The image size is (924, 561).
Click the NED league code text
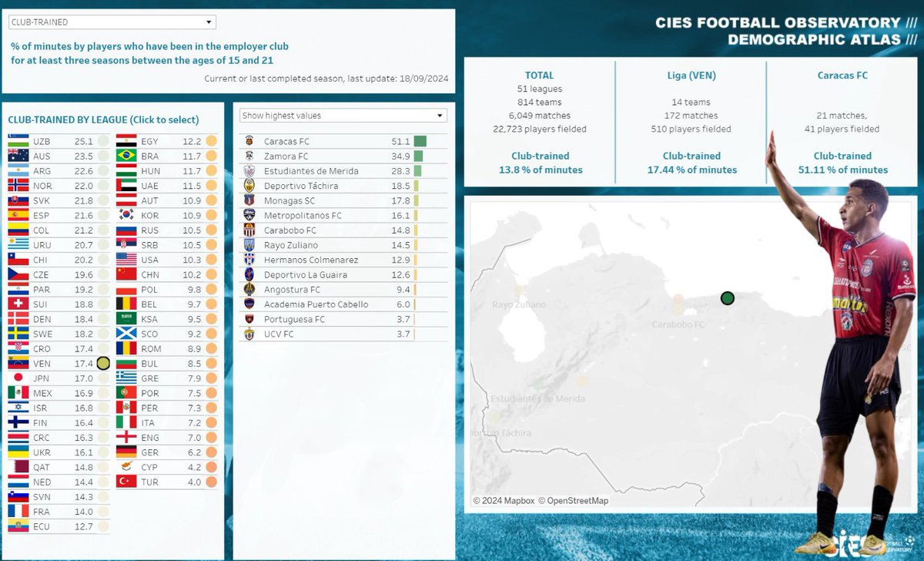[42, 482]
